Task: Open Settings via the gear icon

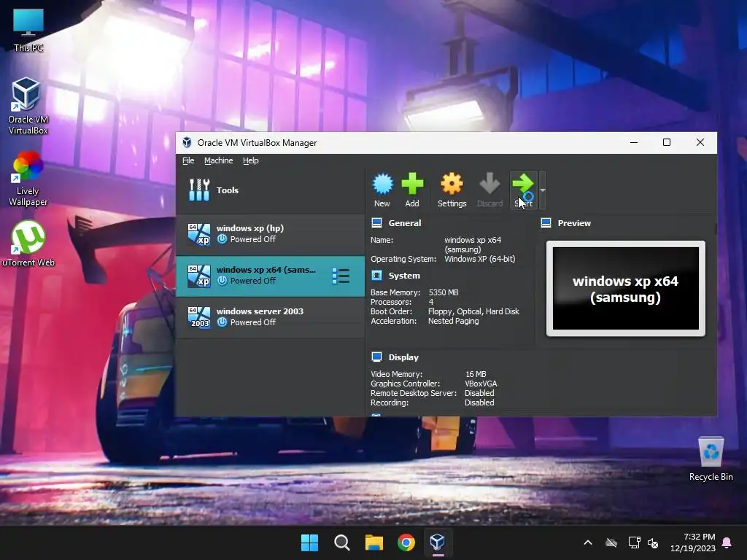Action: click(452, 184)
